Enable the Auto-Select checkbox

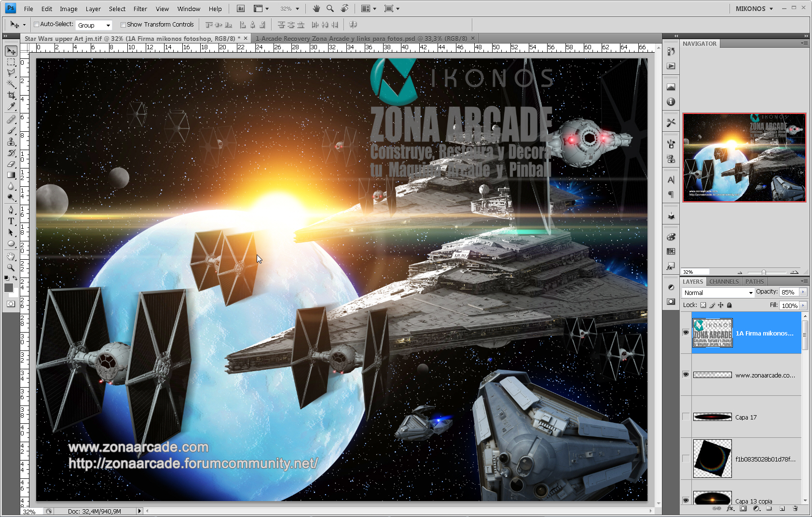coord(36,25)
